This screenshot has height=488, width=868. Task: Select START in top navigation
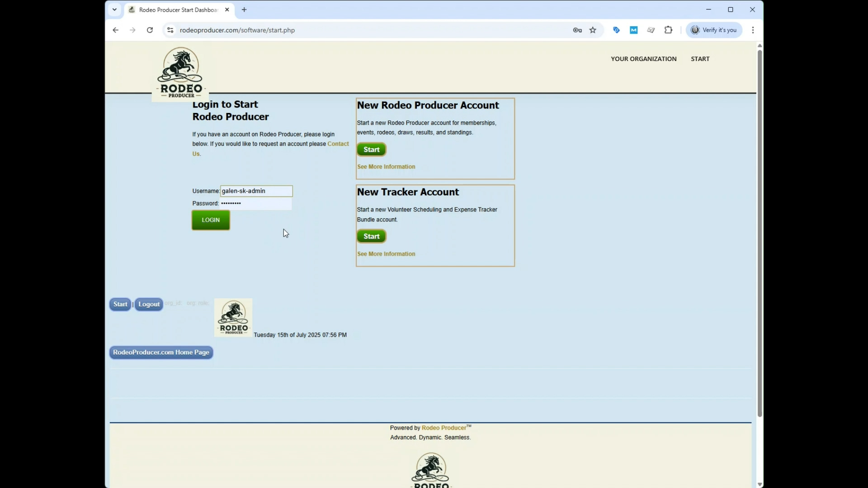tap(700, 59)
